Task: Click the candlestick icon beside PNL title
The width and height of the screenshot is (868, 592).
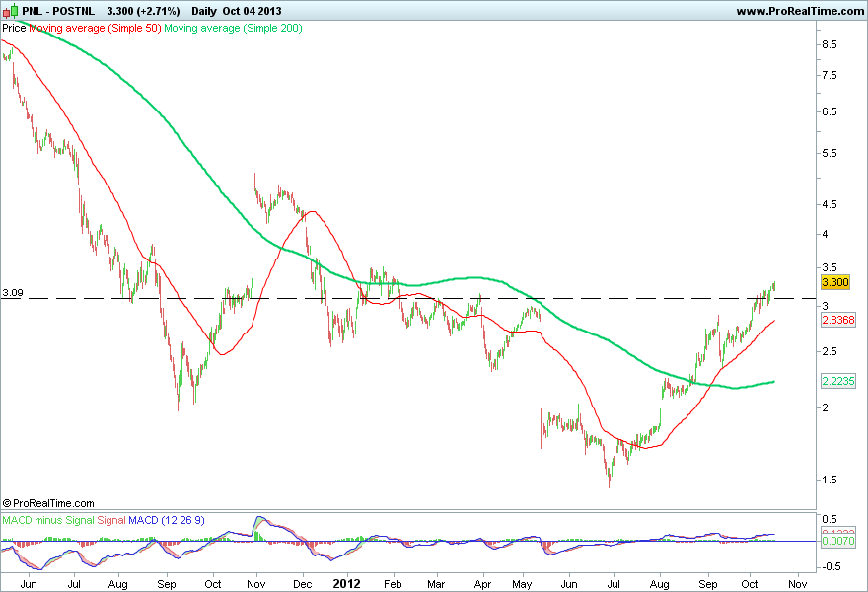Action: click(10, 11)
